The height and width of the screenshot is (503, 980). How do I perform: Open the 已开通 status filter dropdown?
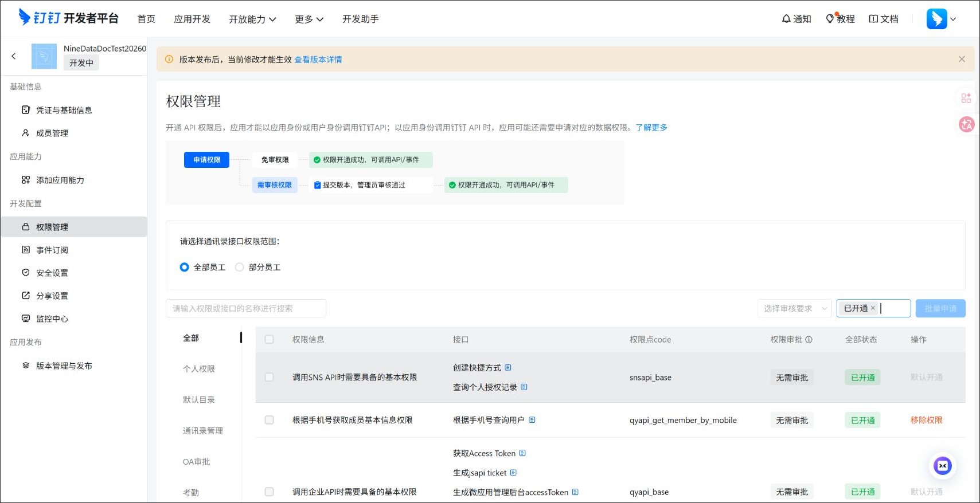tap(873, 308)
